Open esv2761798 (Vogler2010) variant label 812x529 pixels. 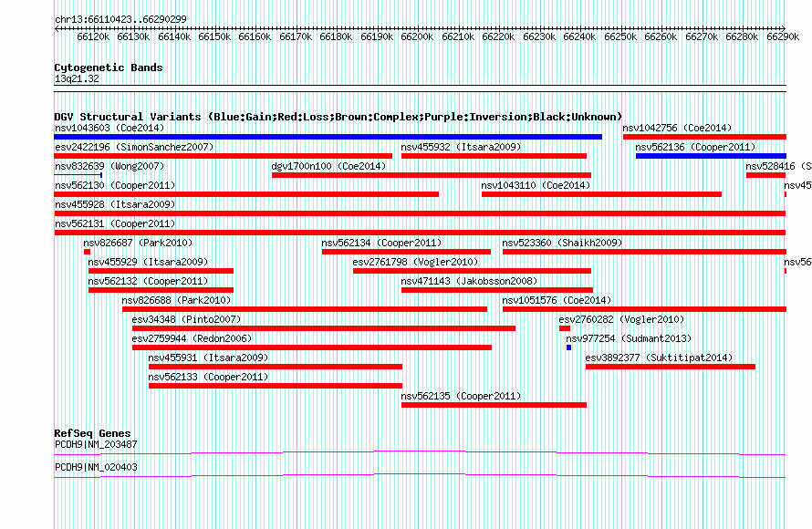point(415,262)
